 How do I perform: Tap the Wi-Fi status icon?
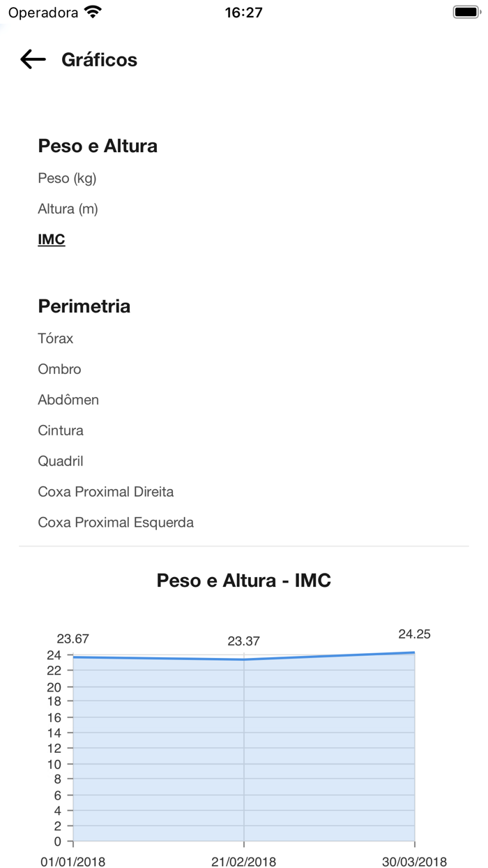coord(92,13)
